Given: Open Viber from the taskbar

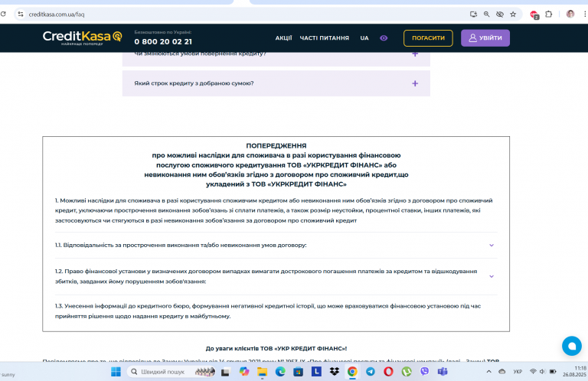Looking at the screenshot, I should pyautogui.click(x=424, y=372).
